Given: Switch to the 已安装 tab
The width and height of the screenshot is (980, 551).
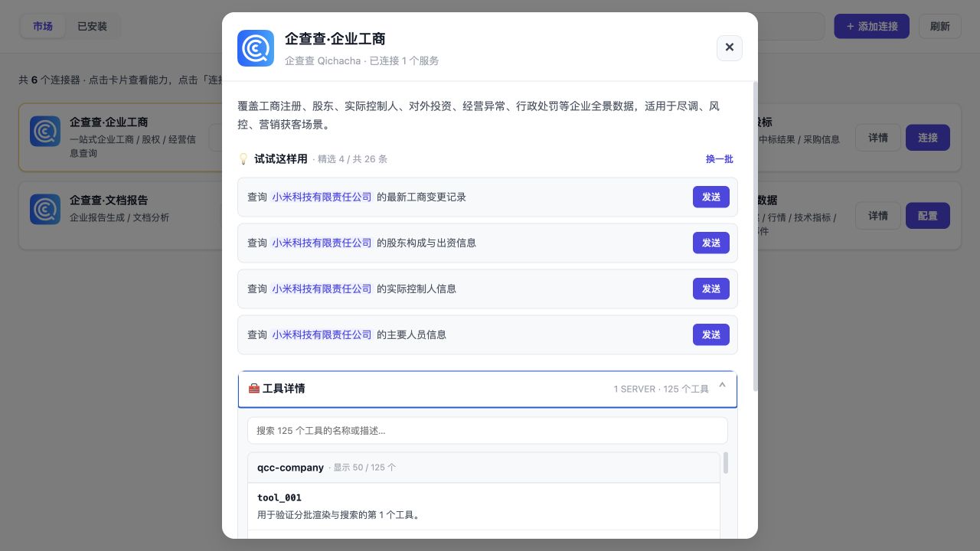Looking at the screenshot, I should pos(92,26).
